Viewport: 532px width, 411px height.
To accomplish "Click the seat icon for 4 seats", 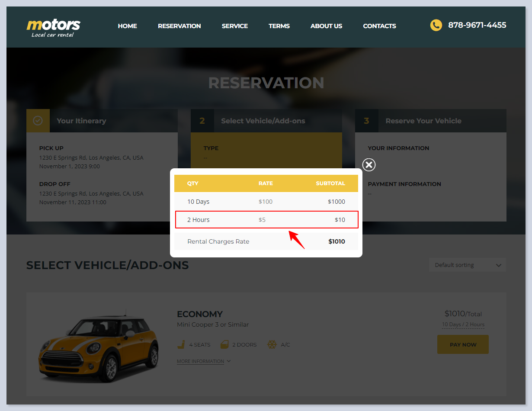I will (182, 345).
